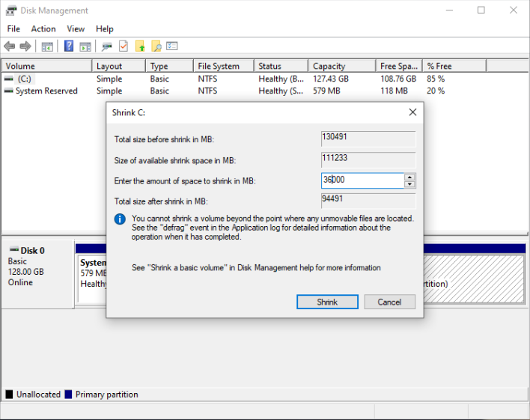Open the Help menu
This screenshot has width=530, height=420.
coord(105,28)
